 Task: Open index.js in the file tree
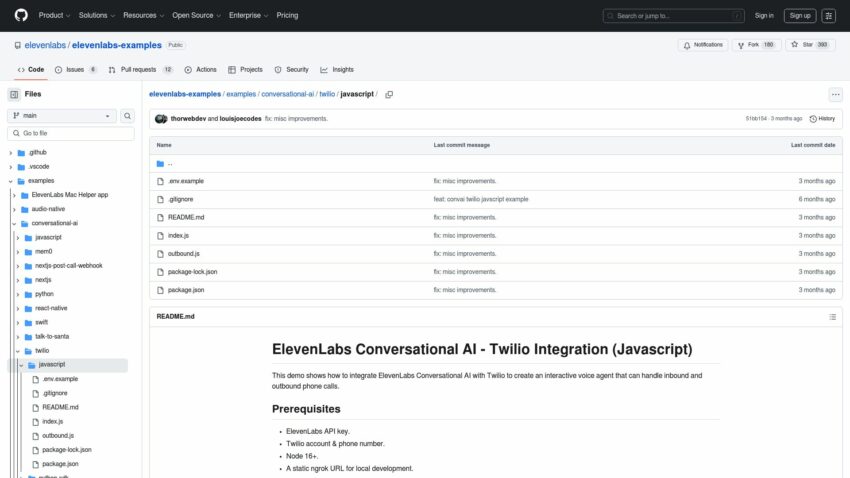click(x=53, y=421)
